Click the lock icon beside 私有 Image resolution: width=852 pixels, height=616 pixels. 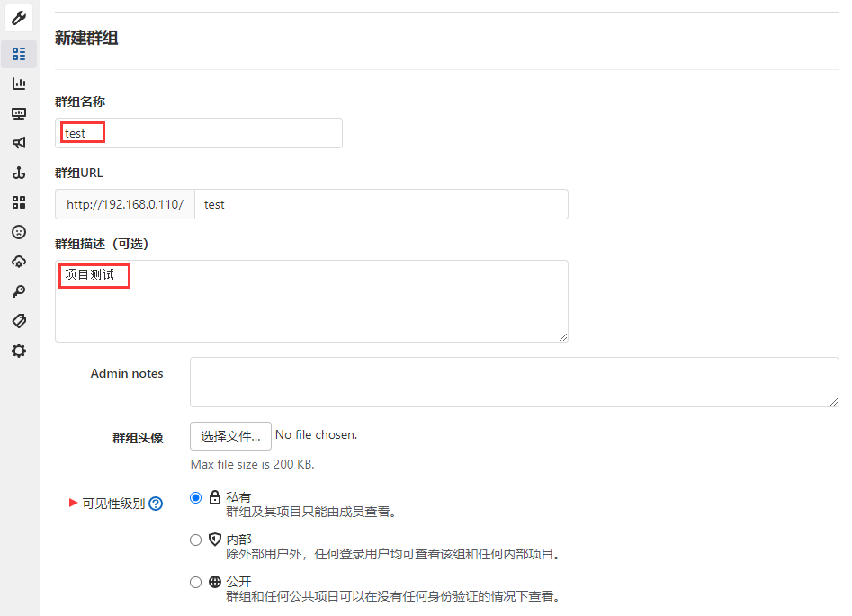(215, 497)
